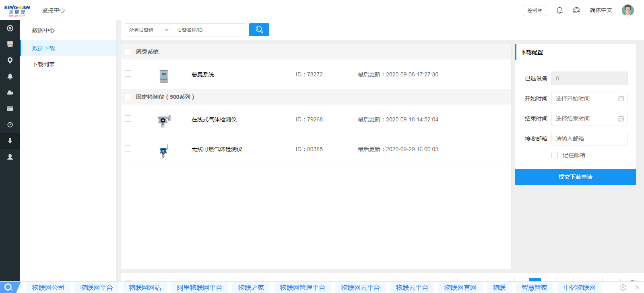Screen dimensions: 644x293
Task: Check the 恶臭系统 group checkbox
Action: pos(128,52)
